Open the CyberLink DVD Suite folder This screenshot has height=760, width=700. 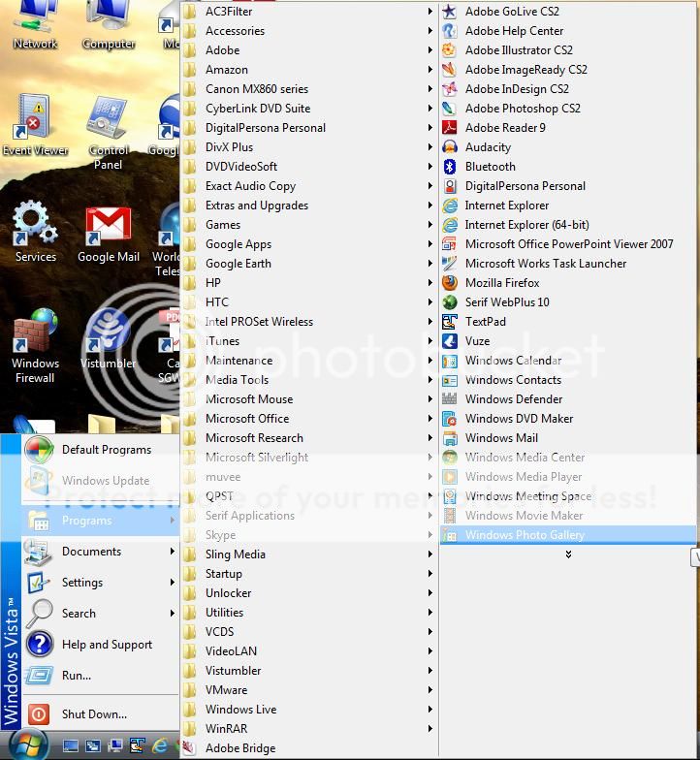click(x=309, y=109)
